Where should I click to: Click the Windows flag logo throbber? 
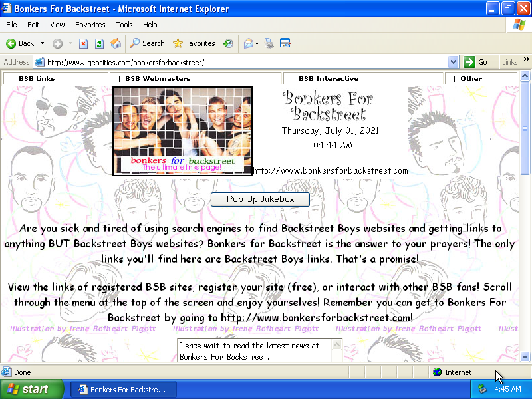point(519,25)
